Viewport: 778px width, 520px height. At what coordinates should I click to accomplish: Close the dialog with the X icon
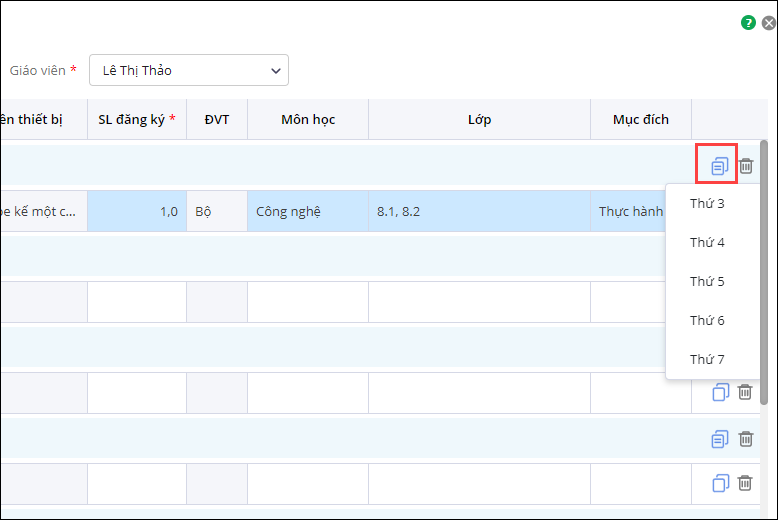769,23
